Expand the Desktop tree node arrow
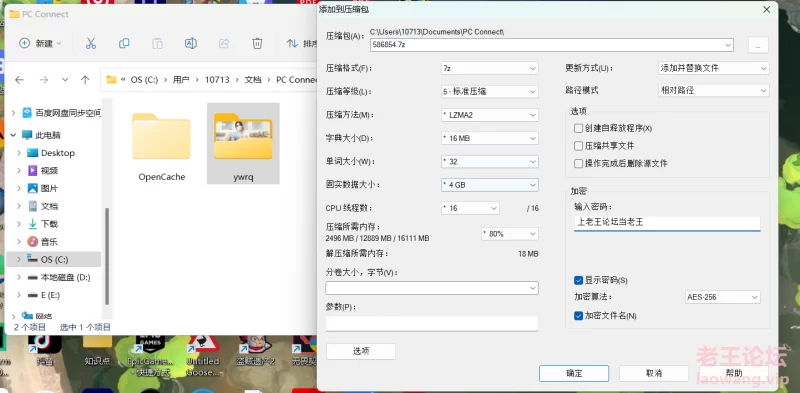This screenshot has height=393, width=800. [x=19, y=153]
